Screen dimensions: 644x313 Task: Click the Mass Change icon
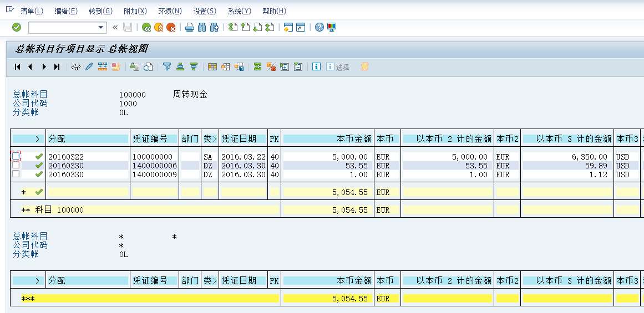click(103, 67)
